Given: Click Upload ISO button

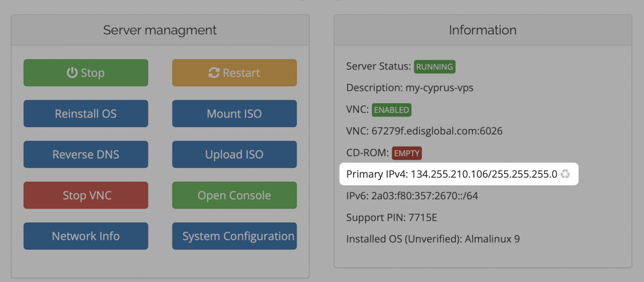Looking at the screenshot, I should 234,154.
